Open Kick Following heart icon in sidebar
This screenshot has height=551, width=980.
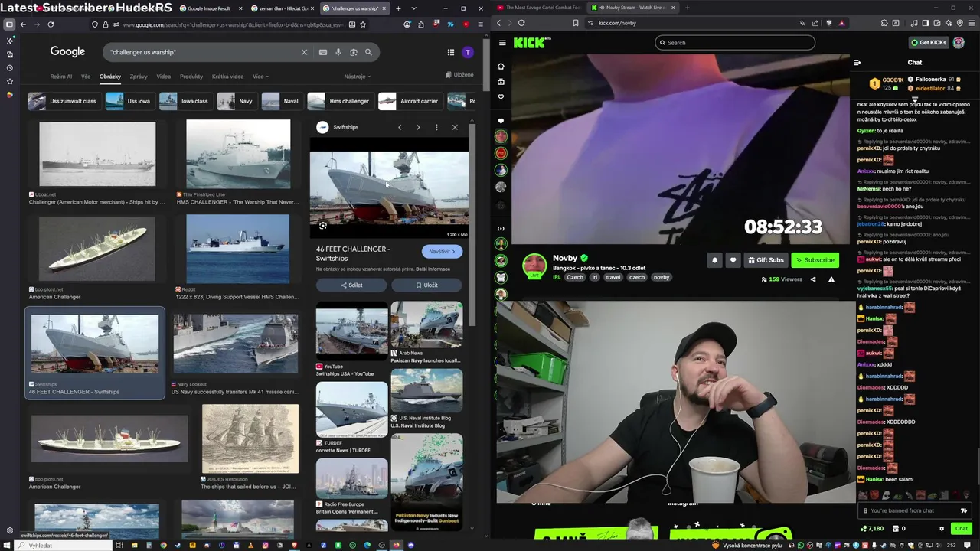501,97
